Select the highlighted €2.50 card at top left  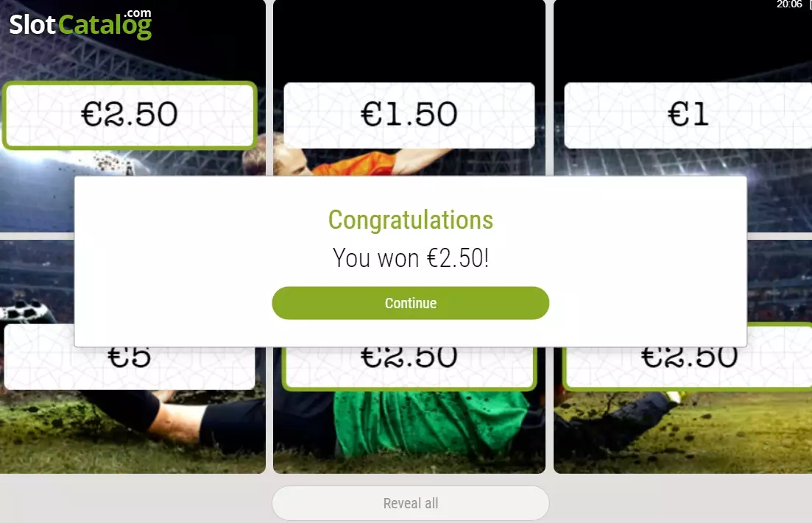tap(130, 115)
